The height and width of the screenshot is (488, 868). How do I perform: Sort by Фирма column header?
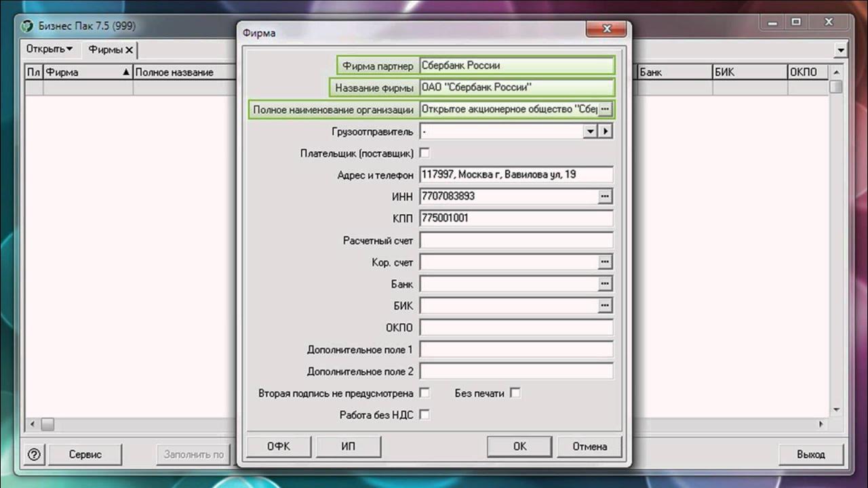[88, 72]
